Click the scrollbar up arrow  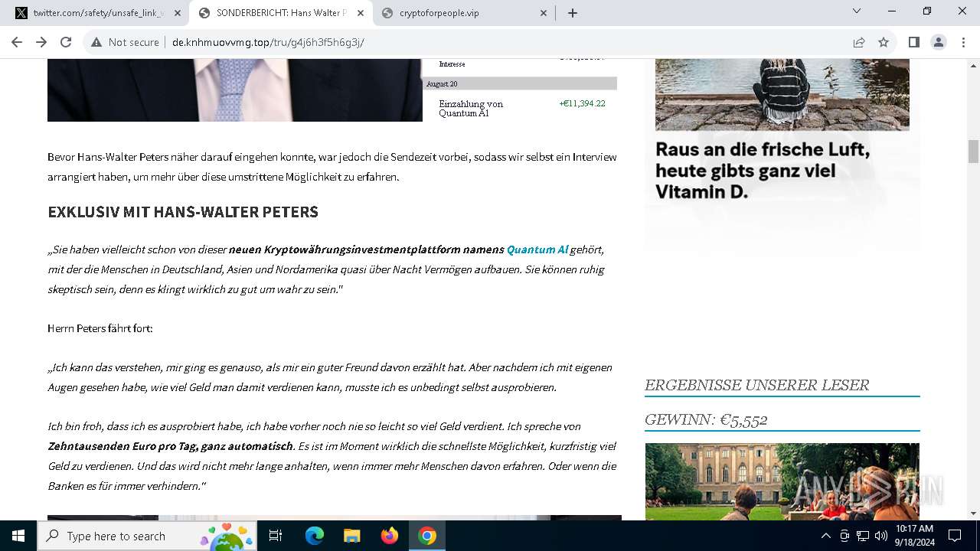[973, 64]
